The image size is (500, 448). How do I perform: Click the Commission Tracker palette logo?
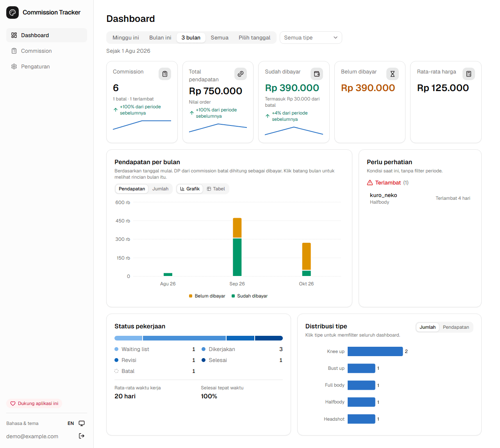(x=12, y=13)
